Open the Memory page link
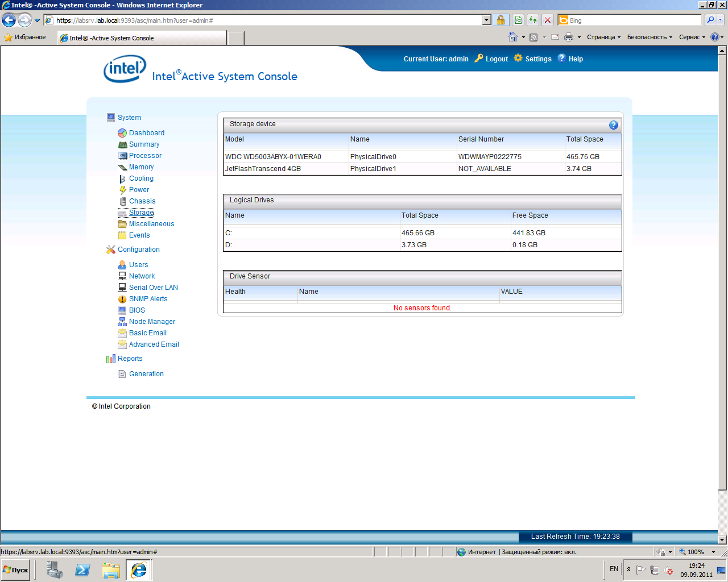 point(141,167)
